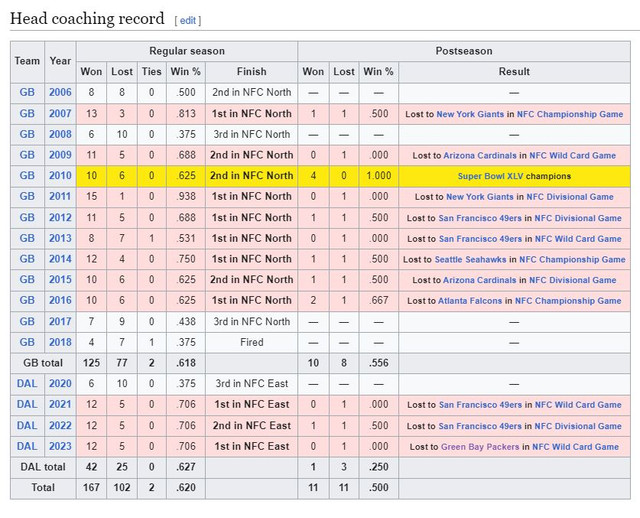This screenshot has height=518, width=640.
Task: Click the GB team link in the 2018 row
Action: click(27, 342)
